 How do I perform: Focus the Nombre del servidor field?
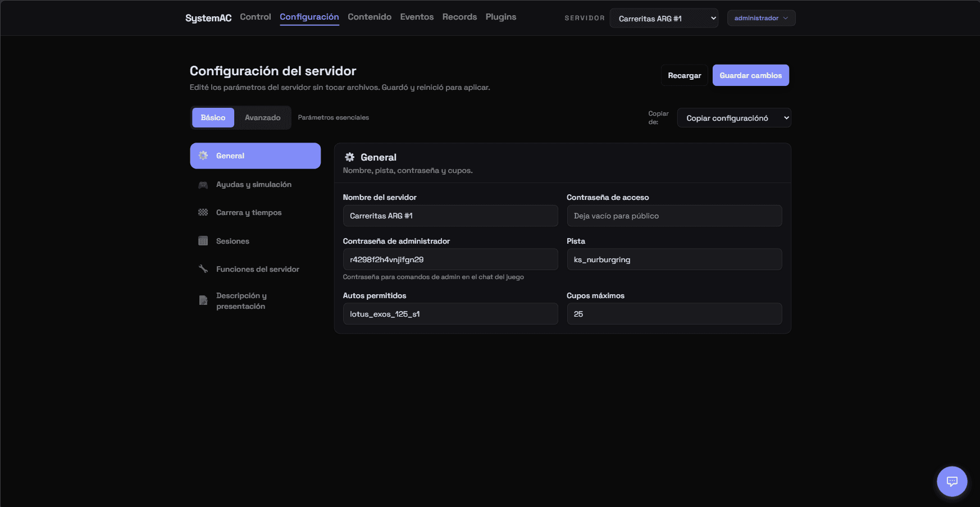pos(450,216)
